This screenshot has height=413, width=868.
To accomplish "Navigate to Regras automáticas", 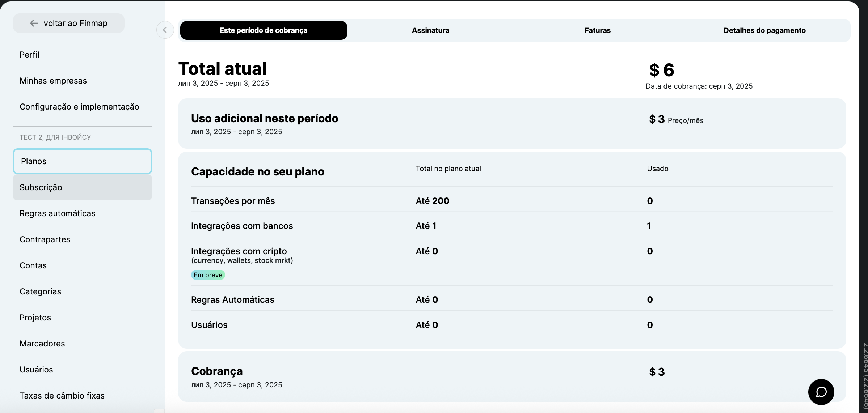I will (58, 213).
